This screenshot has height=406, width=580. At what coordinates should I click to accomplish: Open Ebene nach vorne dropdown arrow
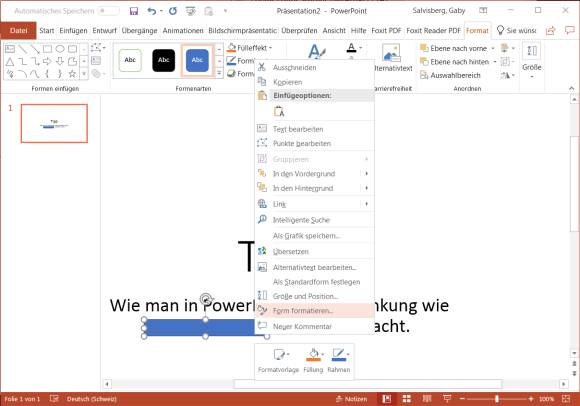[x=493, y=48]
